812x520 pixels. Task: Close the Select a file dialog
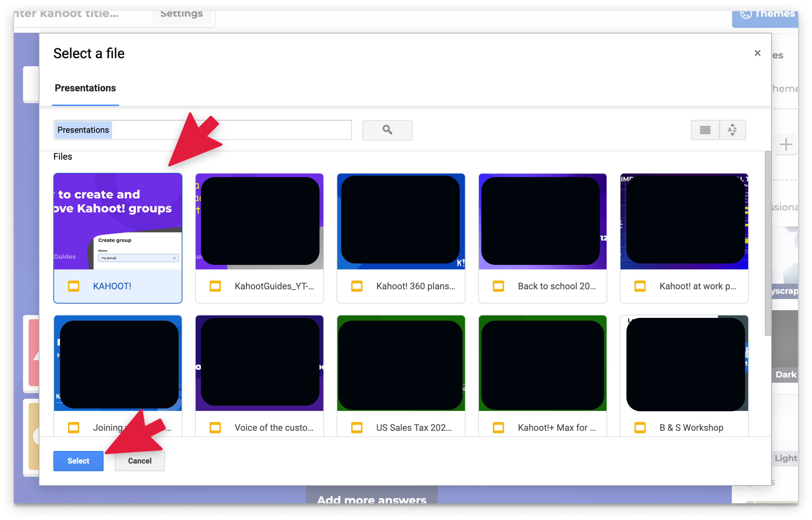coord(757,53)
